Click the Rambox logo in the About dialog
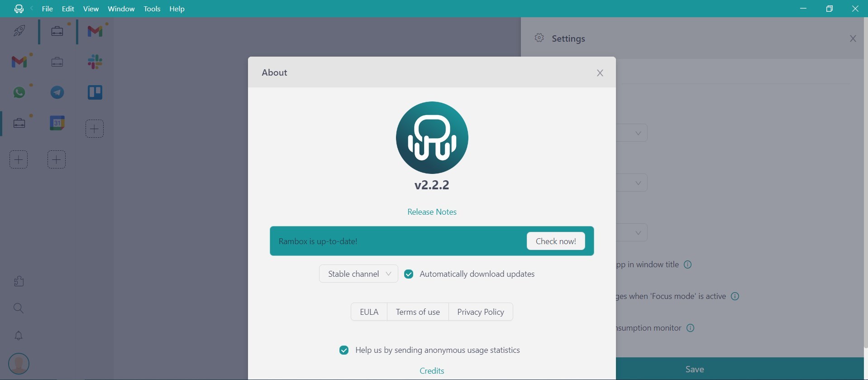The image size is (868, 380). coord(432,138)
